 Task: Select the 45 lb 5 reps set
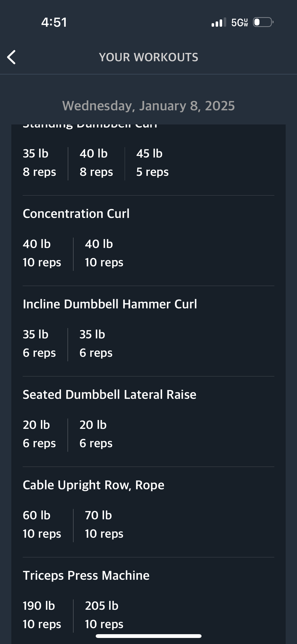152,163
